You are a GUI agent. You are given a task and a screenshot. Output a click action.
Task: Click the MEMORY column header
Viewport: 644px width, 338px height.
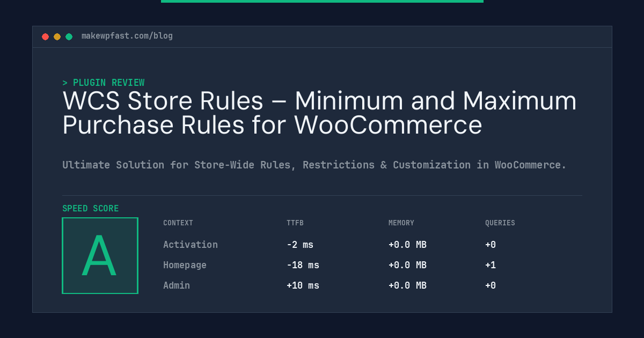[401, 223]
